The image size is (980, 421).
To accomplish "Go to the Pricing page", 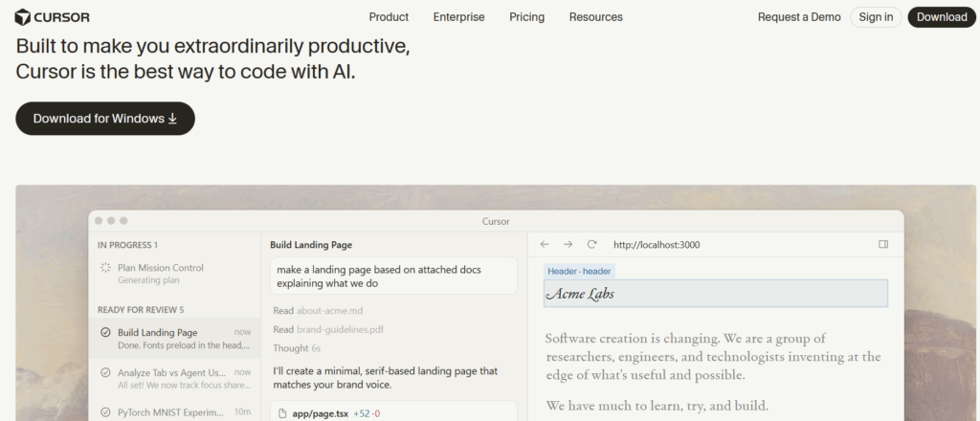I will (527, 17).
